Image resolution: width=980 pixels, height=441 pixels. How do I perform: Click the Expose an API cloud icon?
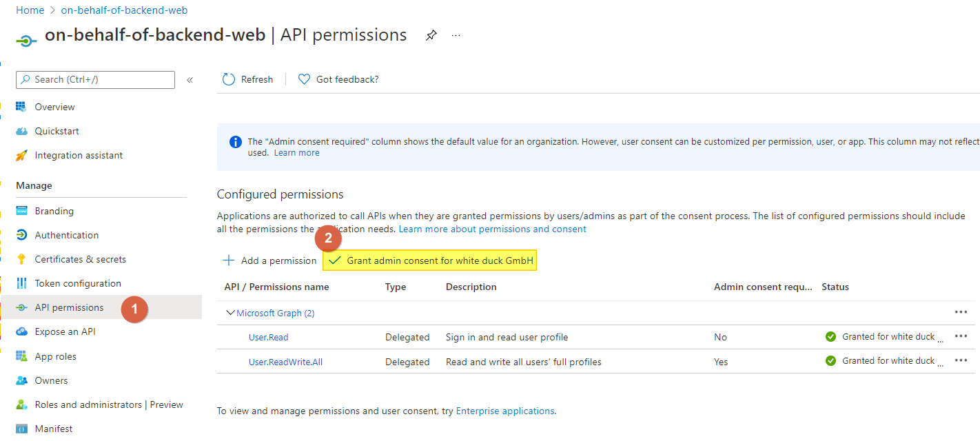point(21,331)
